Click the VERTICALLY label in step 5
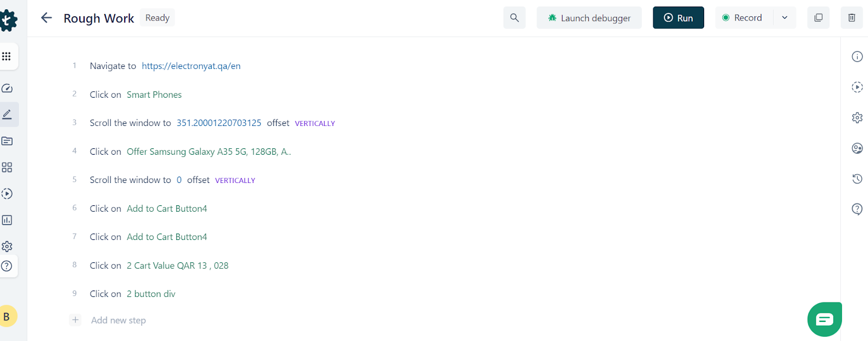 [x=235, y=180]
